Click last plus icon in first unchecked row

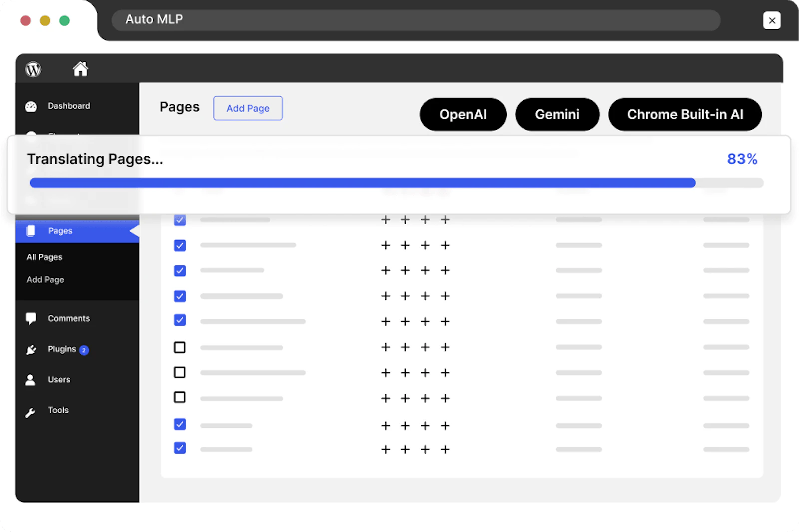[x=445, y=347]
